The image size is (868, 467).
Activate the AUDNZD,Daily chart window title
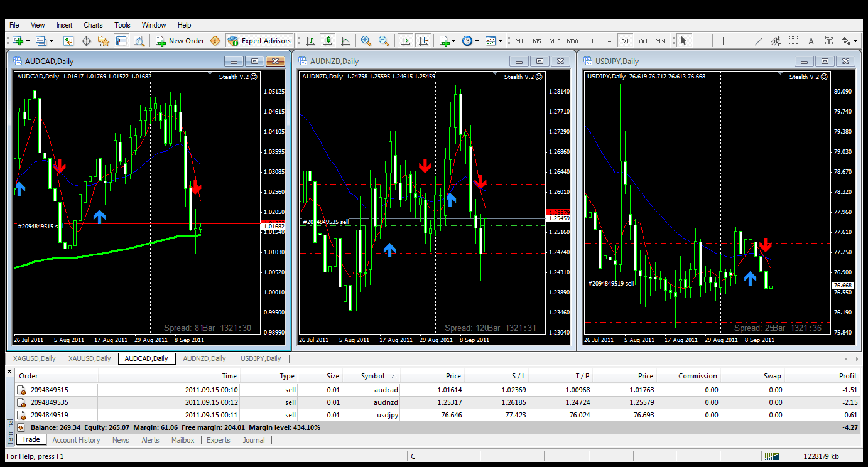tap(335, 61)
